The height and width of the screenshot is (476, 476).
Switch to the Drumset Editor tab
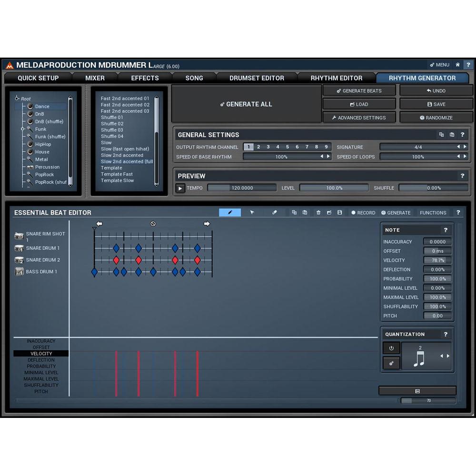(x=257, y=78)
